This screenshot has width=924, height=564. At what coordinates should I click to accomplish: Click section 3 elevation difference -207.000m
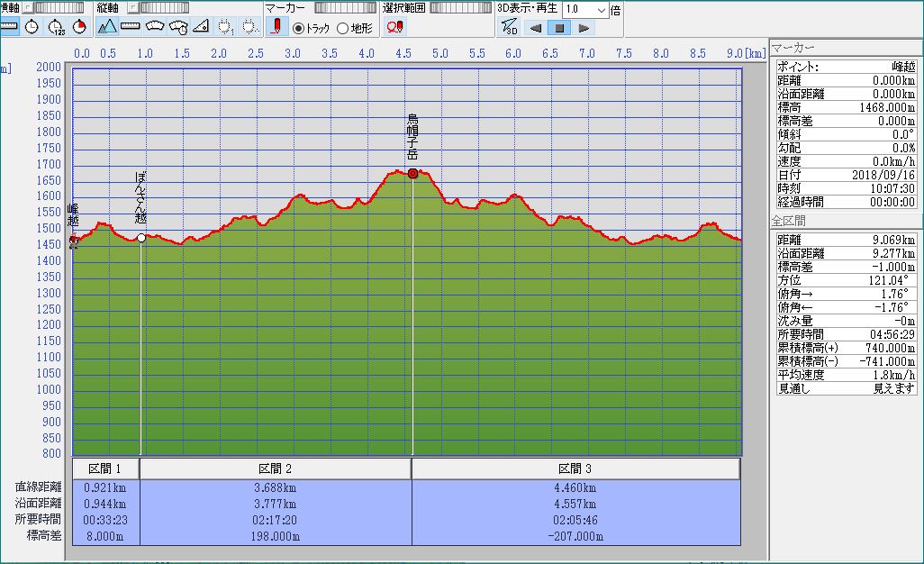pyautogui.click(x=575, y=536)
